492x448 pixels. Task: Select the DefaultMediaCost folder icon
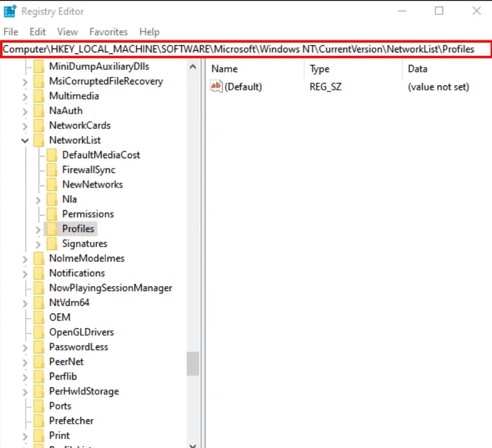coord(52,155)
